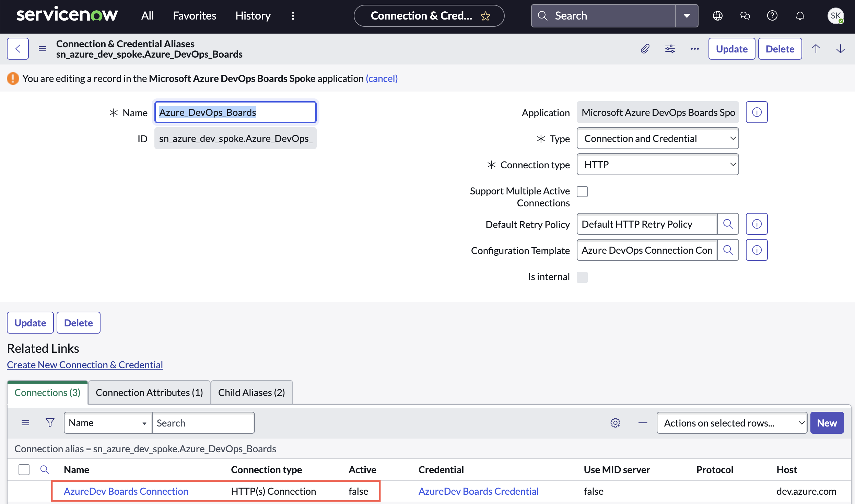Open AzureDev Boards Credential link
855x504 pixels.
[478, 491]
